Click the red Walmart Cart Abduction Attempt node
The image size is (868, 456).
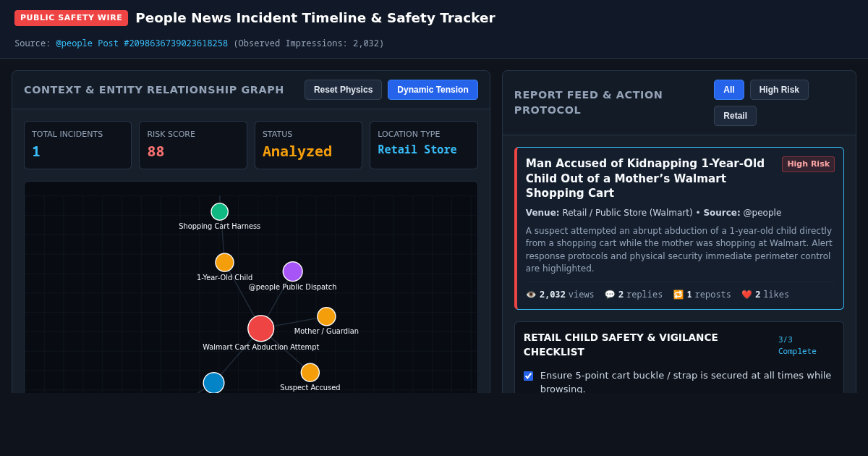pos(260,329)
